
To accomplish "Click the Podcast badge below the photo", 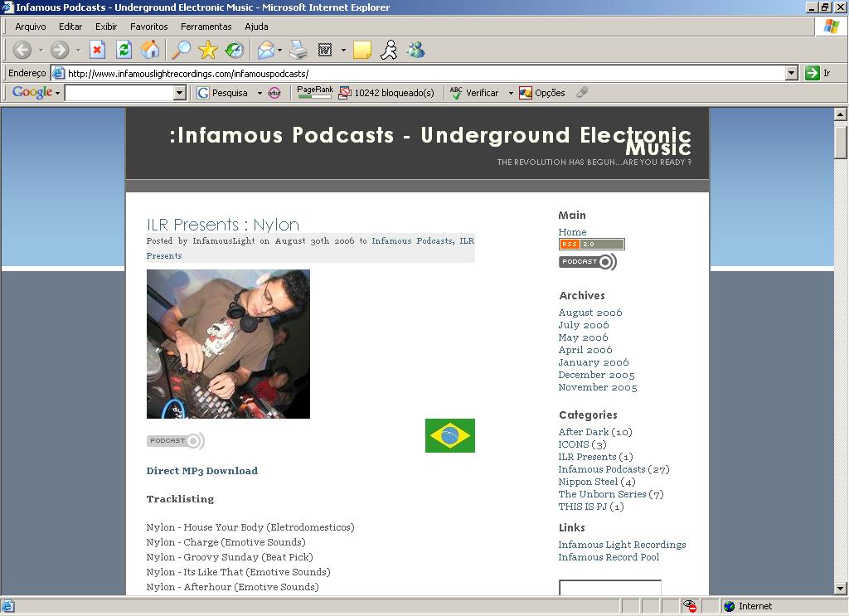I will click(176, 440).
